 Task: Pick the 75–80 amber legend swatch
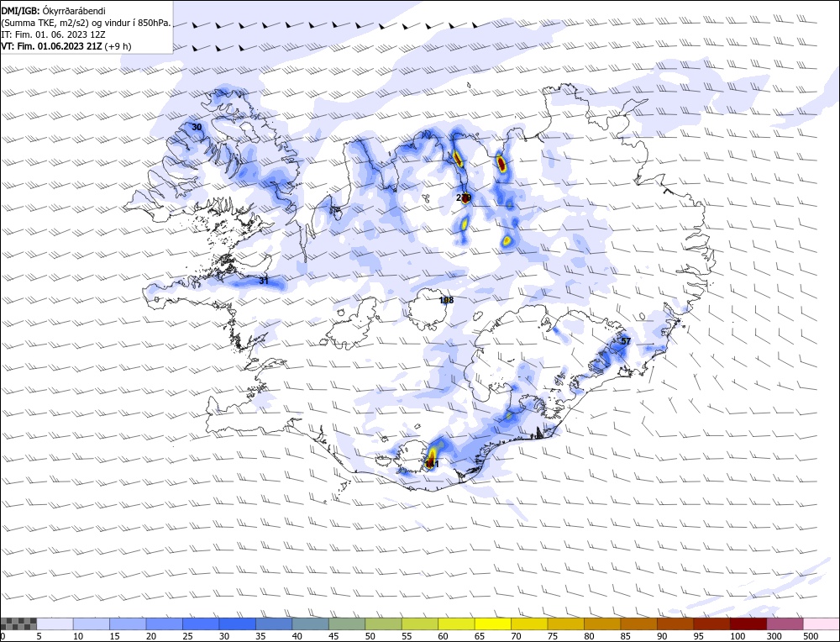click(565, 624)
